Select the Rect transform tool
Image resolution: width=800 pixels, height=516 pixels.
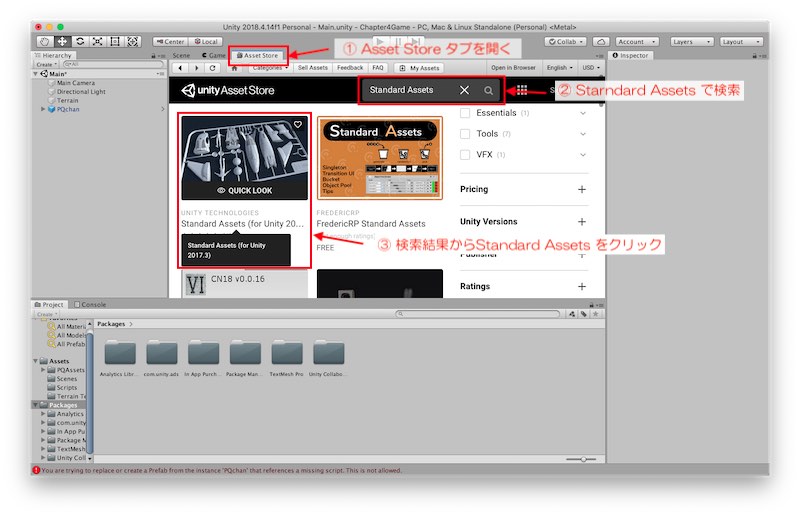tap(115, 41)
